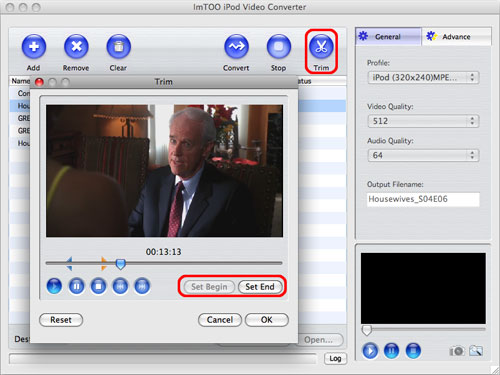Switch to the General tab
Image resolution: width=500 pixels, height=375 pixels.
point(388,36)
